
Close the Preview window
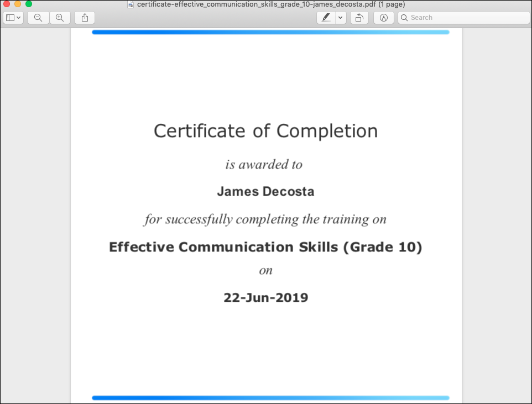coord(7,4)
